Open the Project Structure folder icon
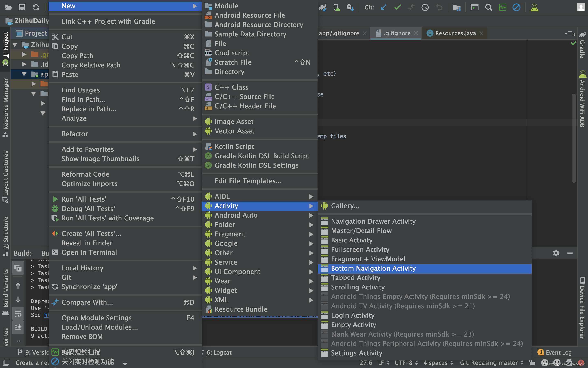588x368 pixels. click(x=457, y=8)
